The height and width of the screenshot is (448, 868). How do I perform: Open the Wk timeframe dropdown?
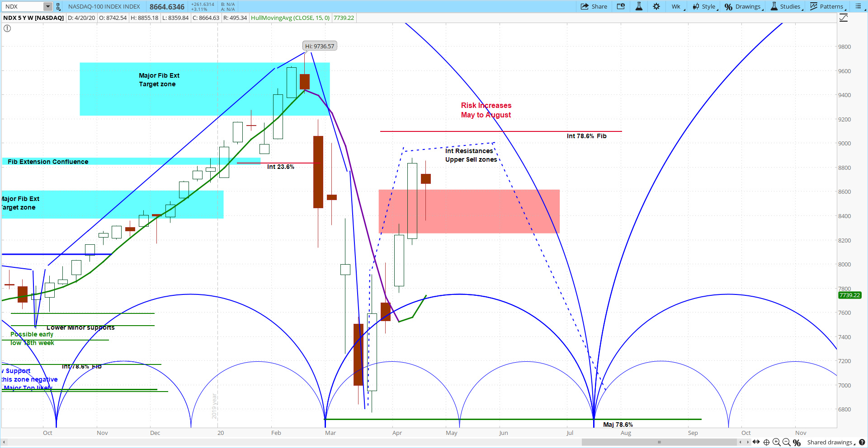676,6
